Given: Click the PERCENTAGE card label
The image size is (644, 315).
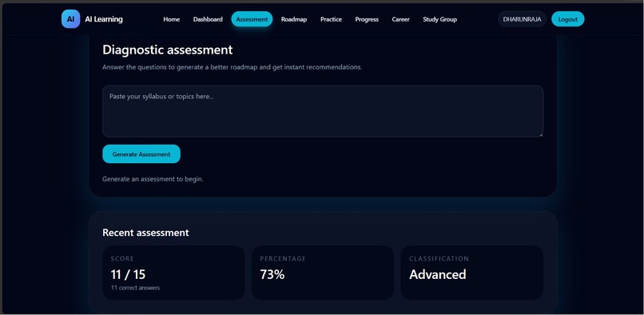Looking at the screenshot, I should point(283,259).
